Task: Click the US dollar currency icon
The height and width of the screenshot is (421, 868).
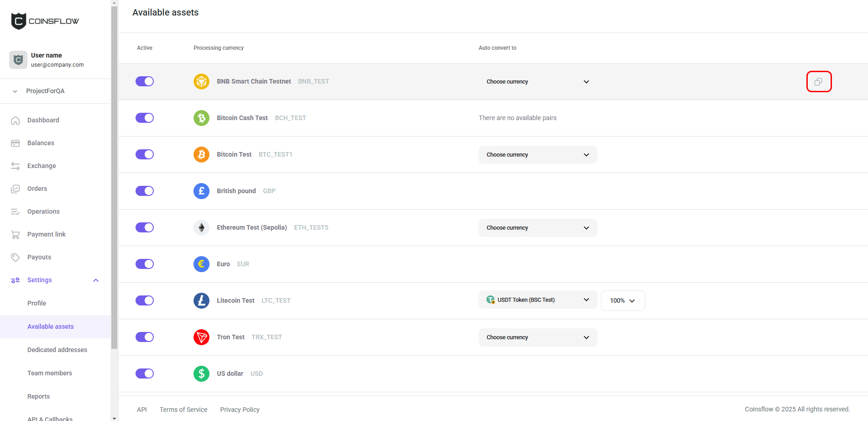Action: [x=201, y=374]
